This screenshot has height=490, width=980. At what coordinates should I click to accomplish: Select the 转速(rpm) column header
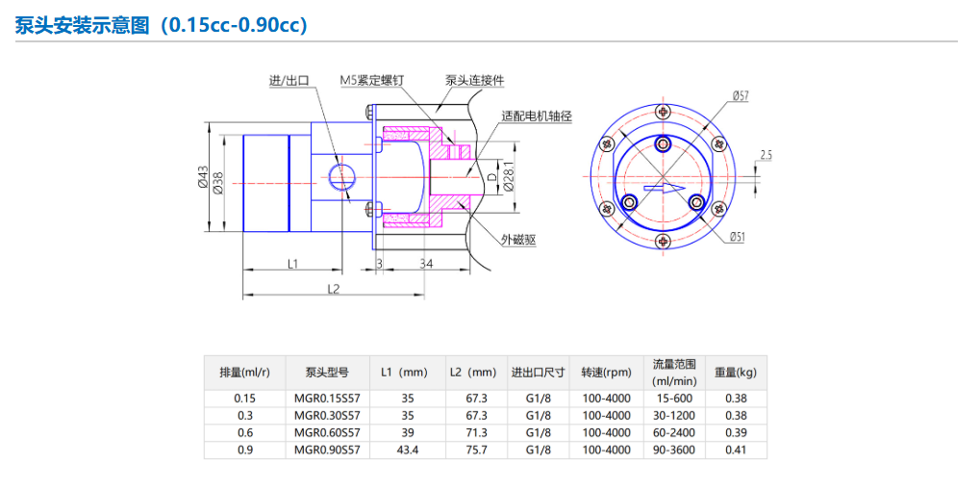606,372
